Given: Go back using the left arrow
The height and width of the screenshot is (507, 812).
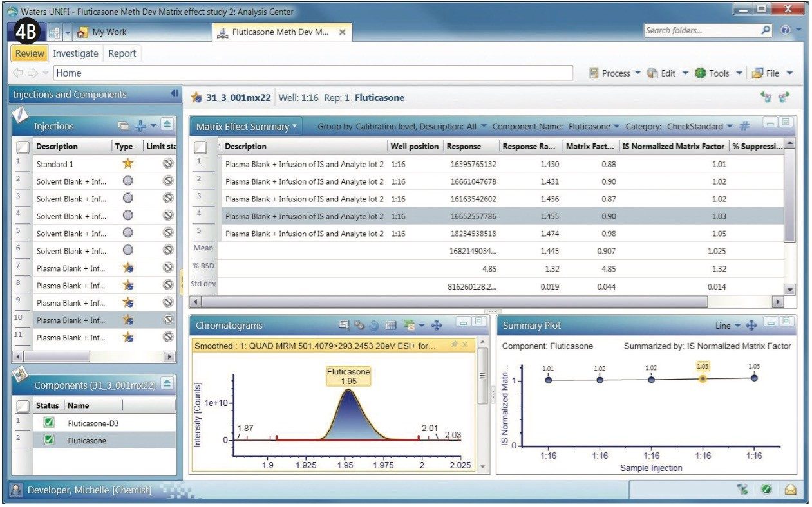Looking at the screenshot, I should click(18, 73).
